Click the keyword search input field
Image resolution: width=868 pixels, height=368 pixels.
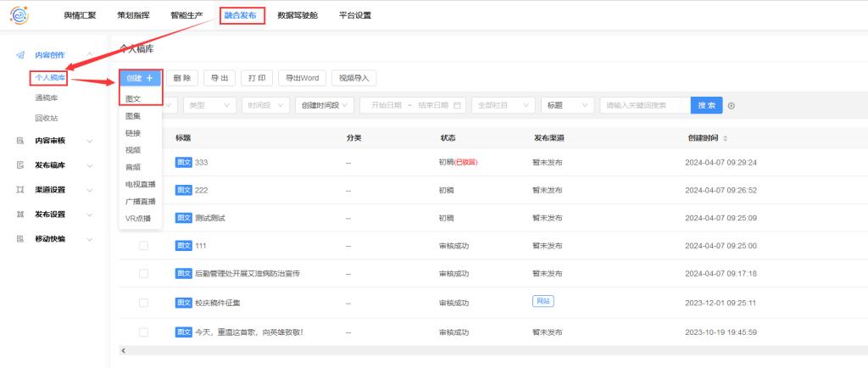coord(644,105)
